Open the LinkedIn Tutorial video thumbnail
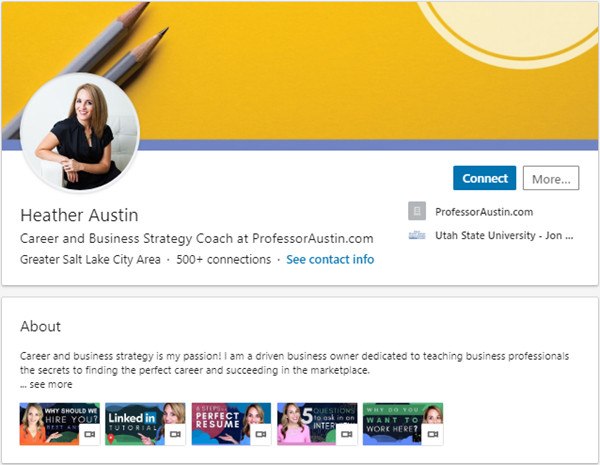 tap(145, 424)
